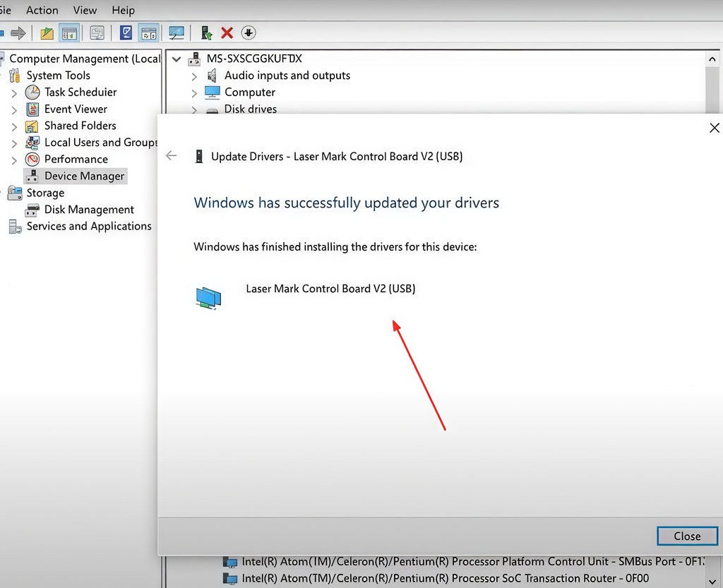723x588 pixels.
Task: Expand the Task Scheduler node
Action: click(14, 93)
